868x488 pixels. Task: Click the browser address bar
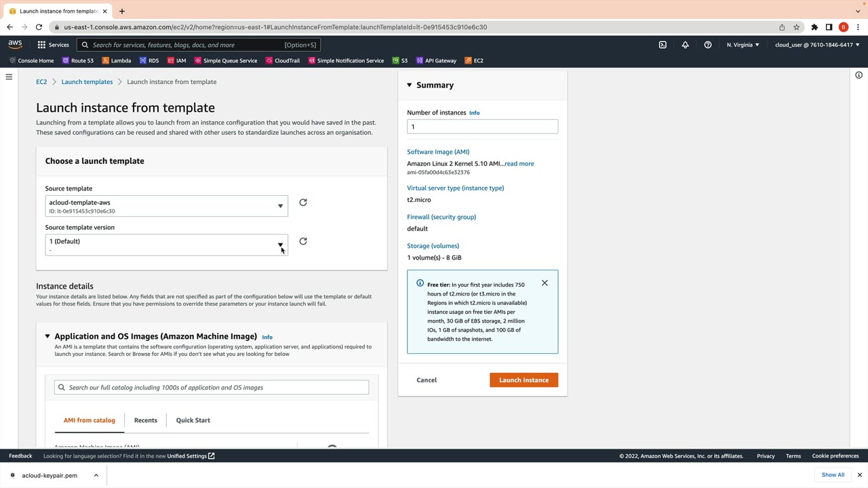click(414, 27)
